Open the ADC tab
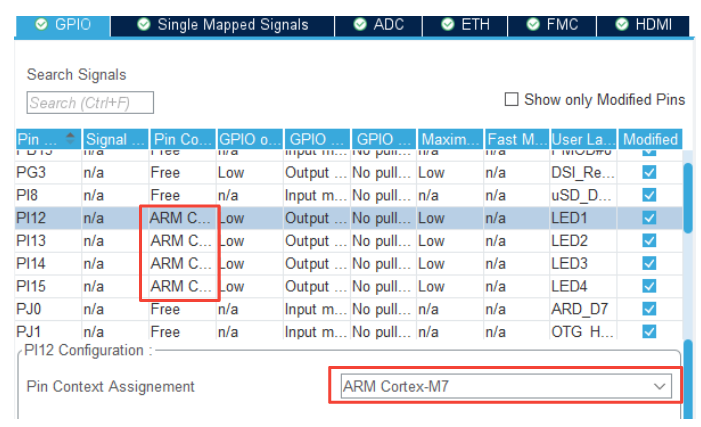Image resolution: width=701 pixels, height=427 pixels. pyautogui.click(x=378, y=24)
